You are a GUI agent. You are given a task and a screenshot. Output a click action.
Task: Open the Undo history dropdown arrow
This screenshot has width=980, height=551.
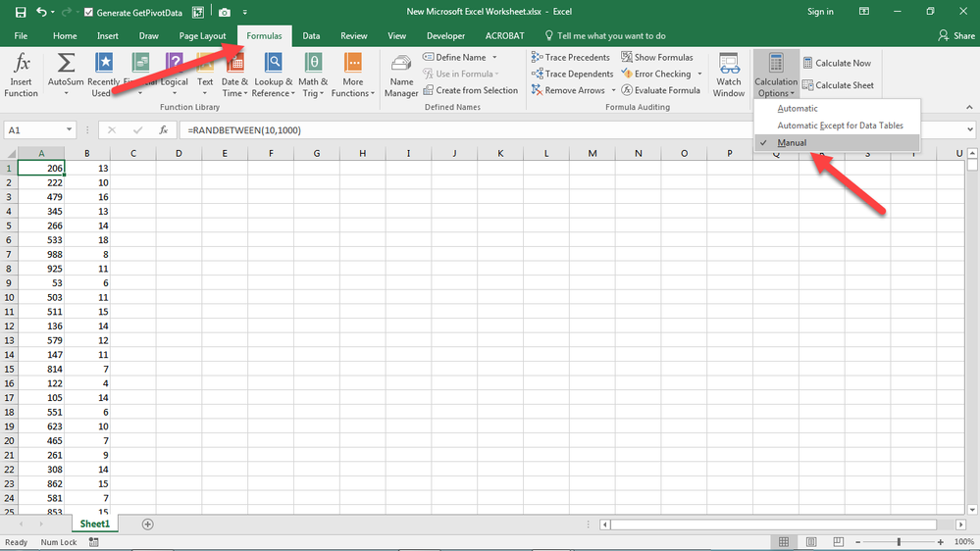(x=53, y=12)
